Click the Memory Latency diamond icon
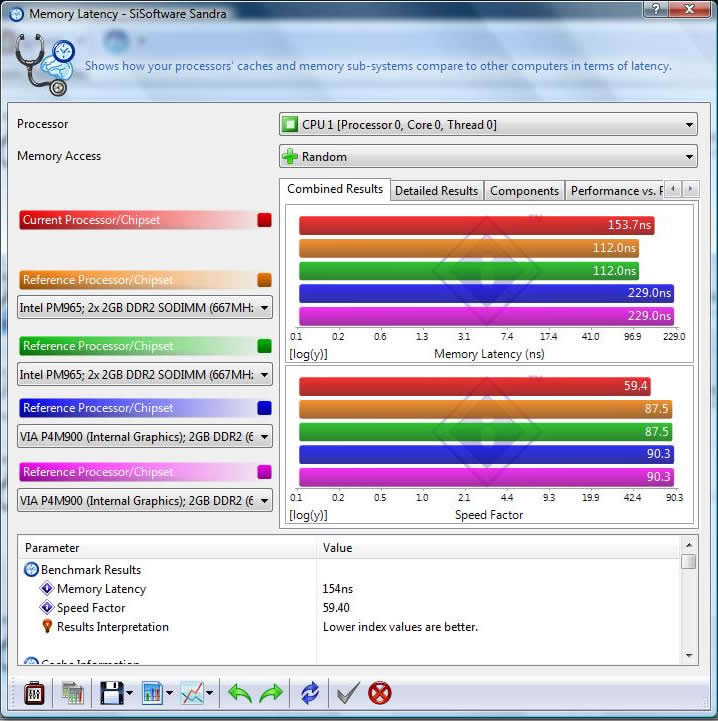 [x=47, y=588]
